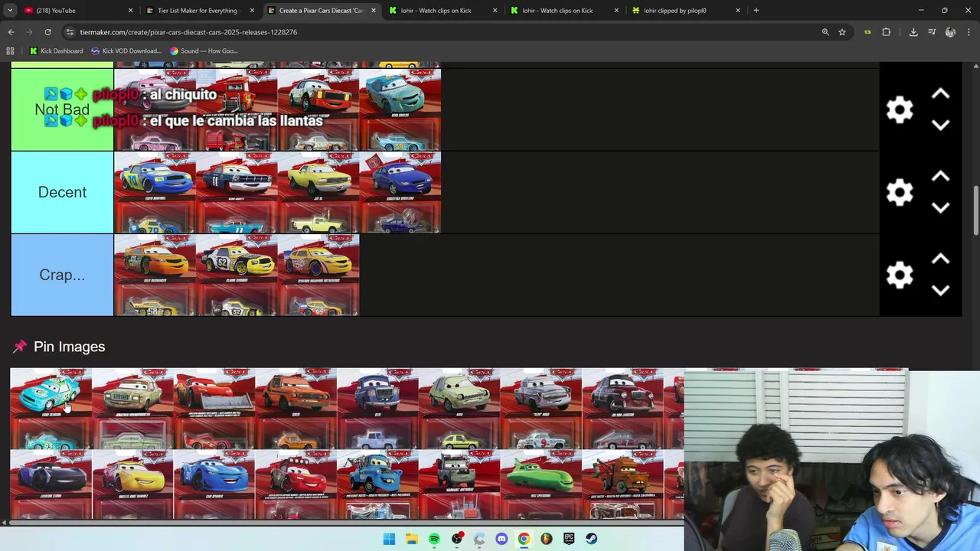Open browser extensions puzzle icon
Image resolution: width=980 pixels, height=551 pixels.
pyautogui.click(x=887, y=32)
